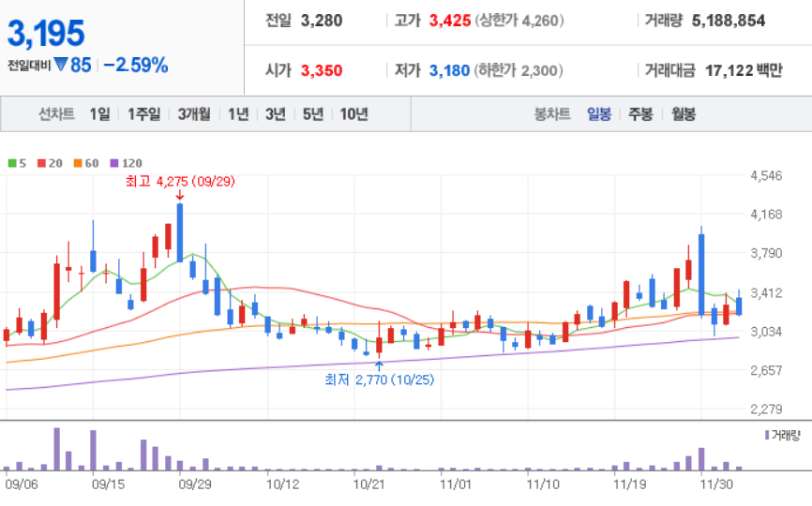Image resolution: width=812 pixels, height=506 pixels.
Task: Click the 11/01 date axis label
Action: pyautogui.click(x=456, y=484)
